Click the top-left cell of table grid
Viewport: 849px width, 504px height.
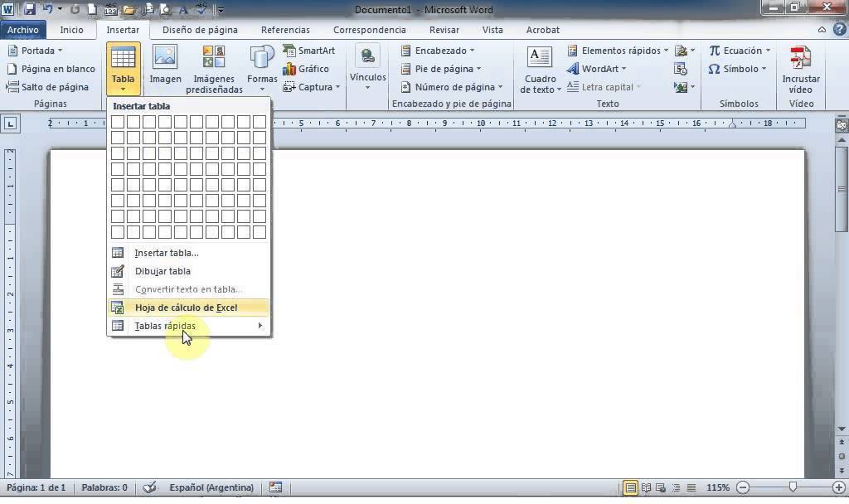(x=118, y=122)
